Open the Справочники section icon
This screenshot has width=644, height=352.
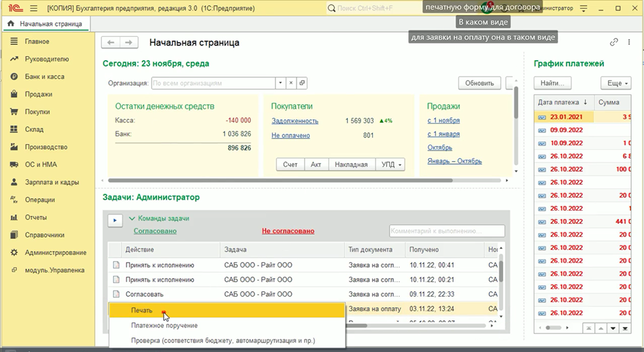tap(14, 235)
